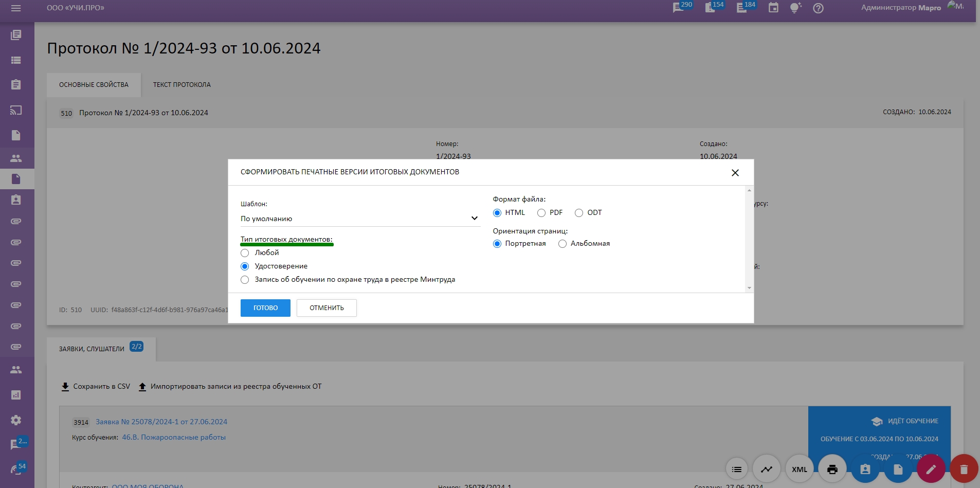Open the group people sidebar icon
This screenshot has width=980, height=488.
[x=16, y=158]
